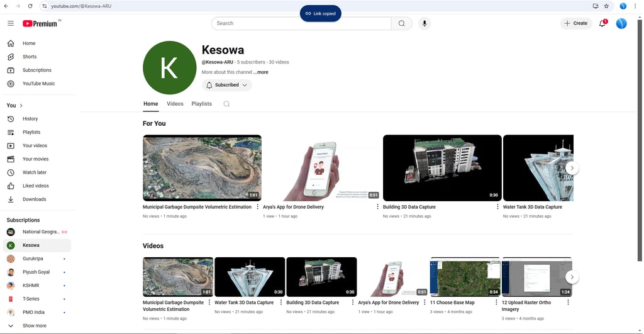Open Gurukripa subscription
This screenshot has height=334, width=644.
[x=38, y=259]
